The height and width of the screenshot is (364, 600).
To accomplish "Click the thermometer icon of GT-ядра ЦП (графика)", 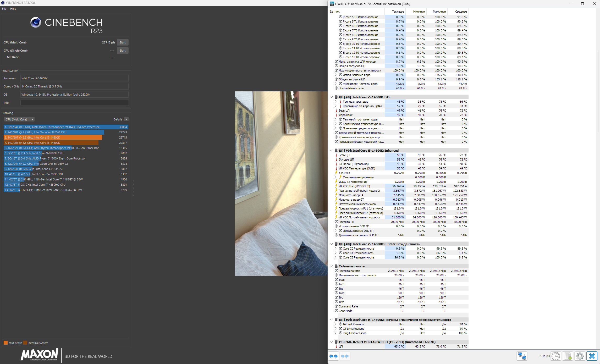I will (x=336, y=164).
